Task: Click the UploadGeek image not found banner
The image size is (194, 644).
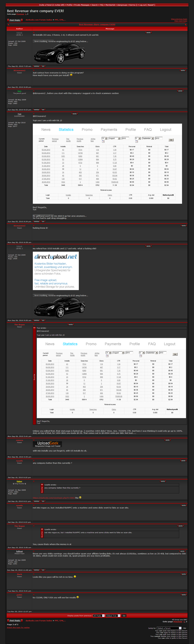Action: click(47, 444)
